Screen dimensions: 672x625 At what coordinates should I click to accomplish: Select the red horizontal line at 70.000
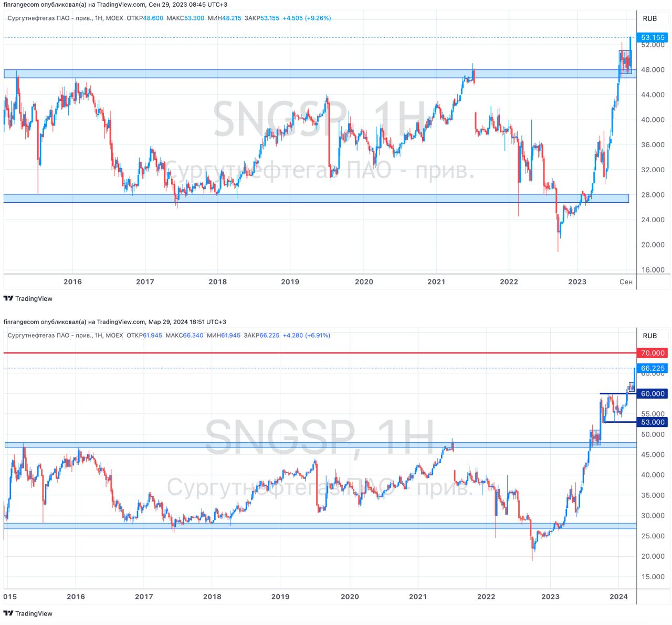tap(319, 353)
